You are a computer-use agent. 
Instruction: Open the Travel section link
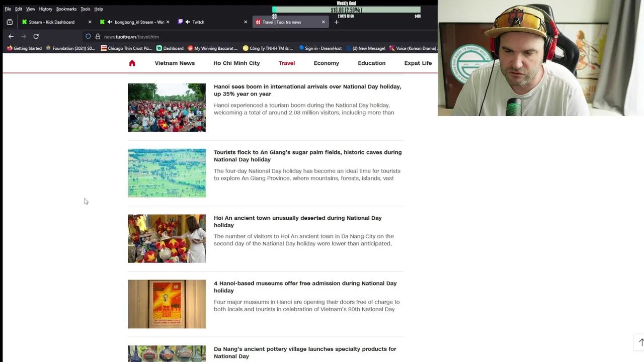tap(287, 63)
